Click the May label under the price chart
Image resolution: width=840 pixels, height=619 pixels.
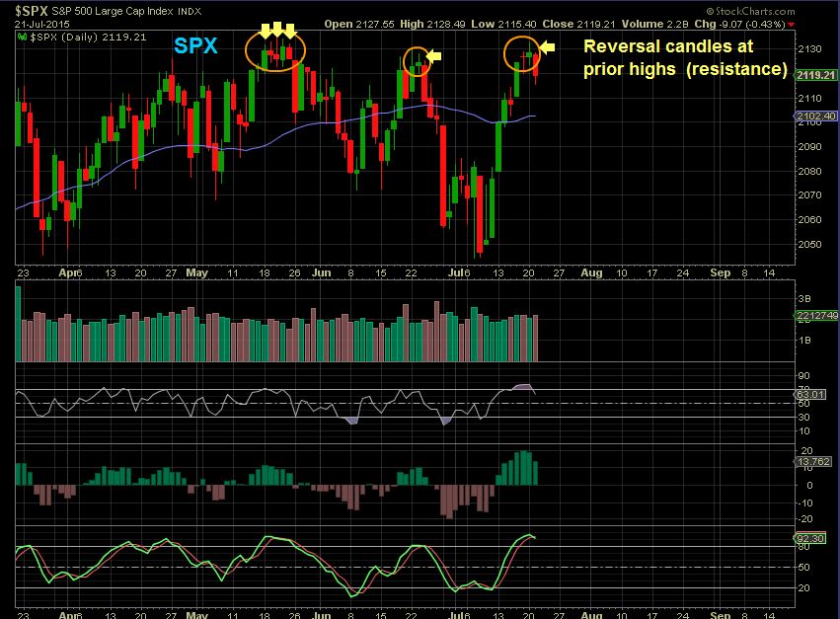pyautogui.click(x=196, y=272)
